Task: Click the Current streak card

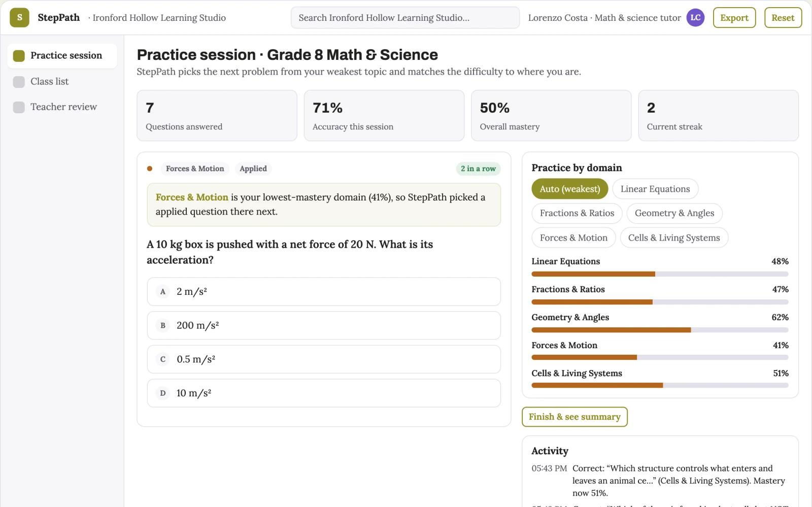Action: point(719,116)
